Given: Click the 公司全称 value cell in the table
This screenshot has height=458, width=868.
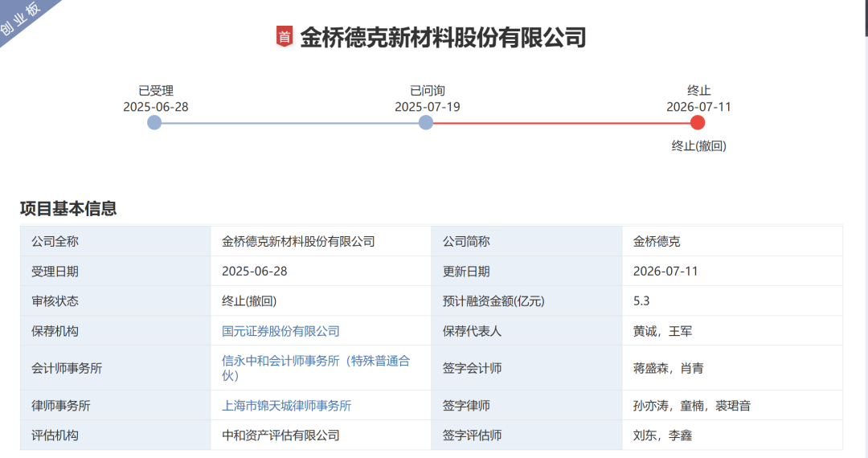Looking at the screenshot, I should (321, 241).
